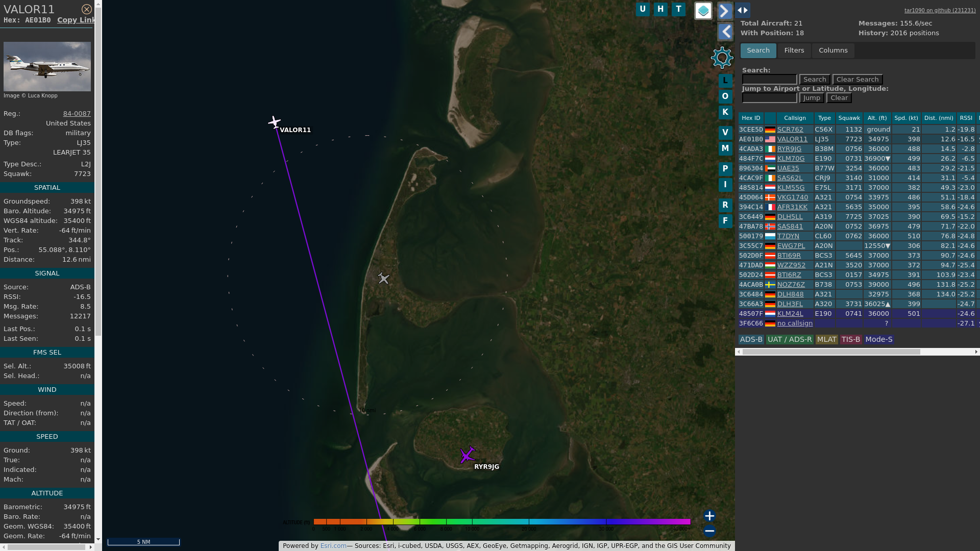Click the WZZ952 callsign link

791,265
